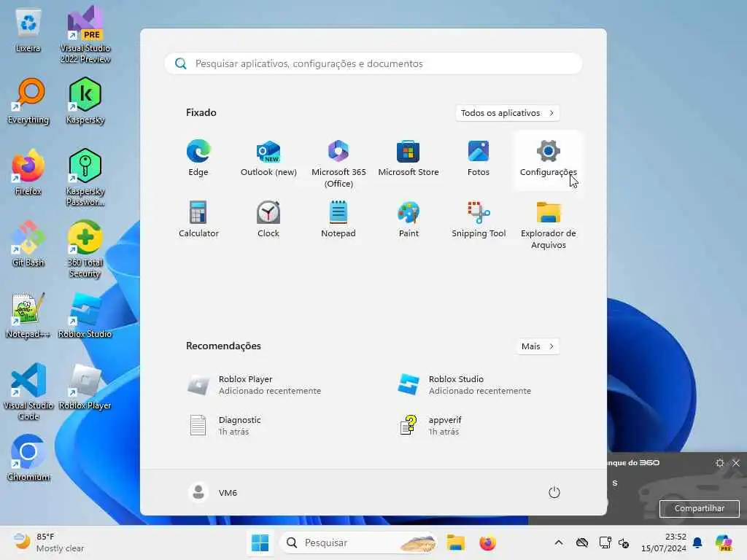Image resolution: width=747 pixels, height=560 pixels.
Task: Launch Outlook (new) pinned app
Action: pyautogui.click(x=268, y=159)
